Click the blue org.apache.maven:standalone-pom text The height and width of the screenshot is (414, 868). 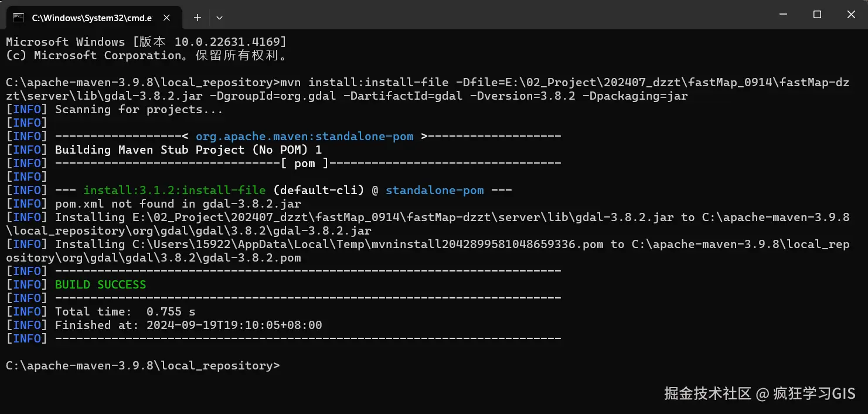coord(304,136)
